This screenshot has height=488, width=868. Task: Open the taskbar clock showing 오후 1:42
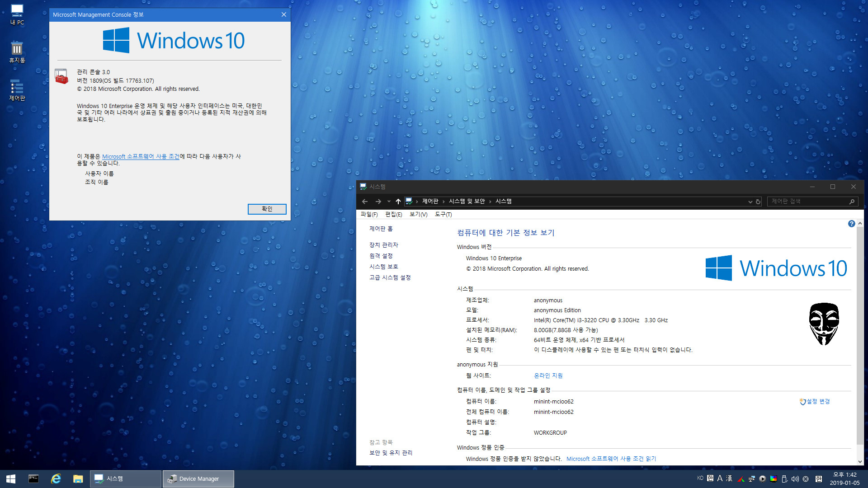pos(844,479)
